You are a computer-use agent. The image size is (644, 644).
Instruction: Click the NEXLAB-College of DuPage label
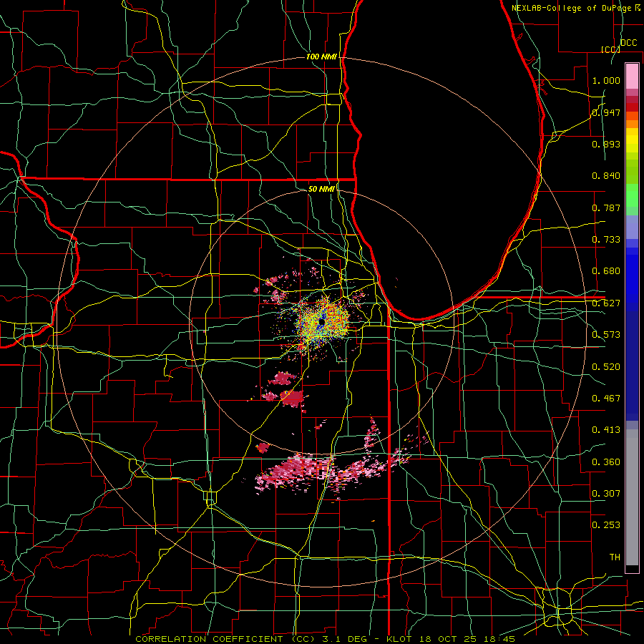[571, 8]
